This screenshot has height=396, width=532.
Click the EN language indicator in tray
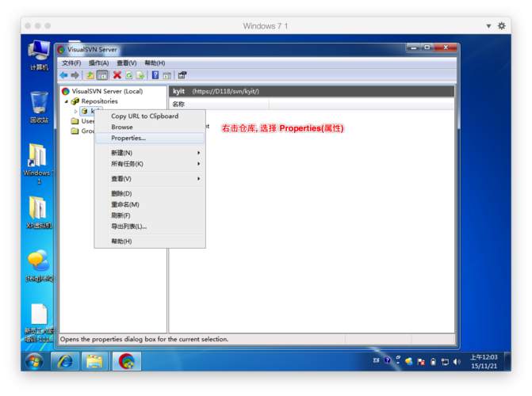pos(376,360)
